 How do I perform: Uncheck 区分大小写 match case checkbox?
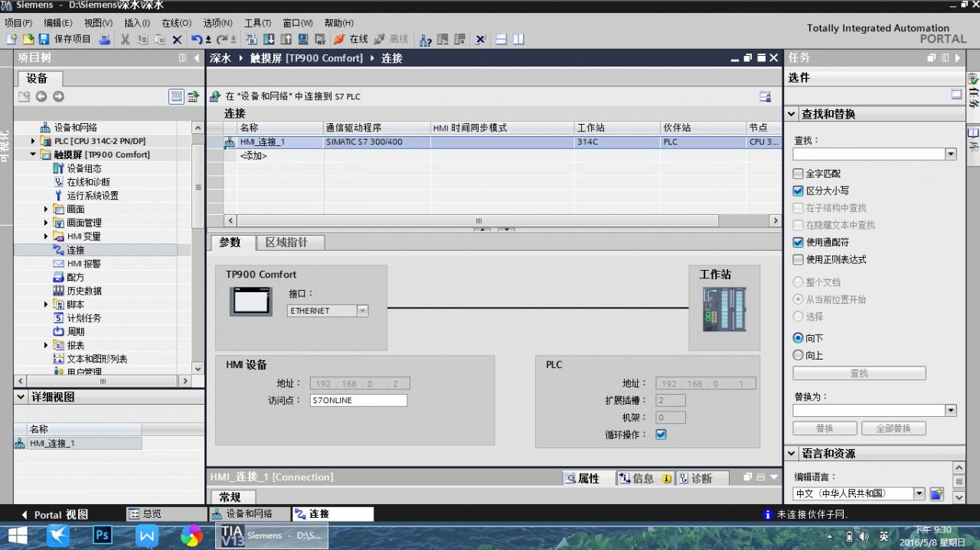799,190
